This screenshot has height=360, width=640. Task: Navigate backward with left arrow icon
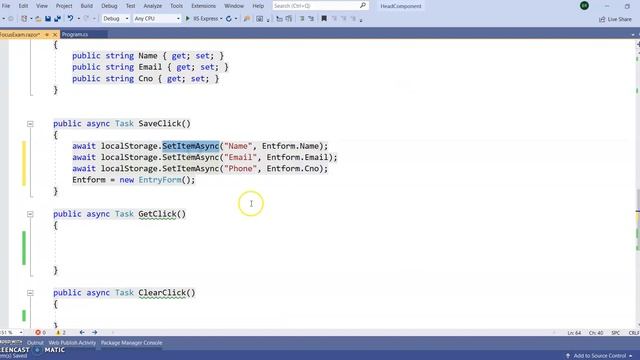(x=82, y=333)
